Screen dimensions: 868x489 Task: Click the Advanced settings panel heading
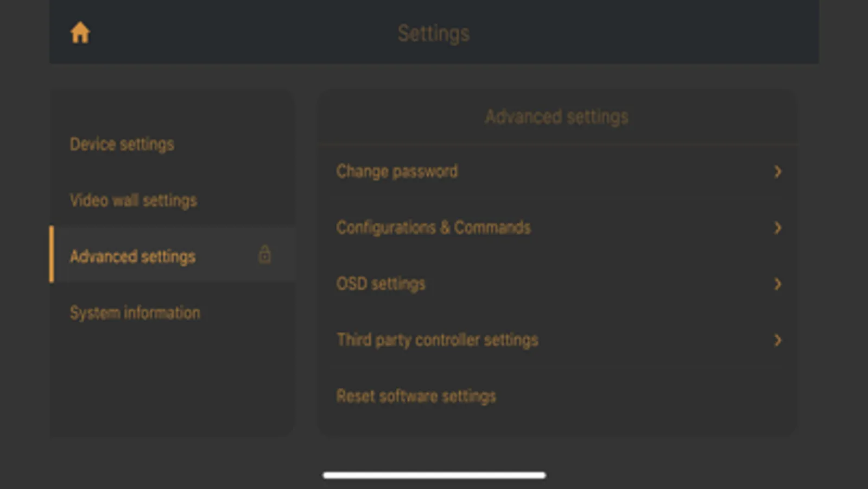[x=556, y=117]
